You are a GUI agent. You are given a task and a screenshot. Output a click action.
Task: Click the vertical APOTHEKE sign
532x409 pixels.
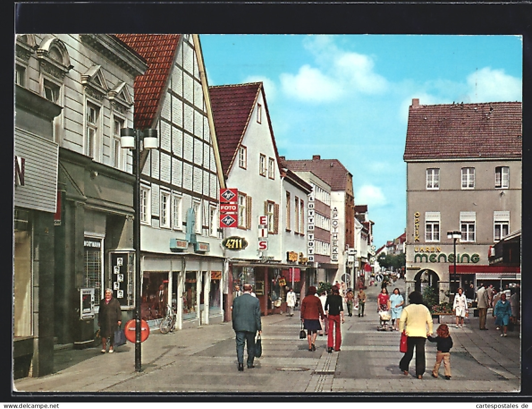pos(335,234)
